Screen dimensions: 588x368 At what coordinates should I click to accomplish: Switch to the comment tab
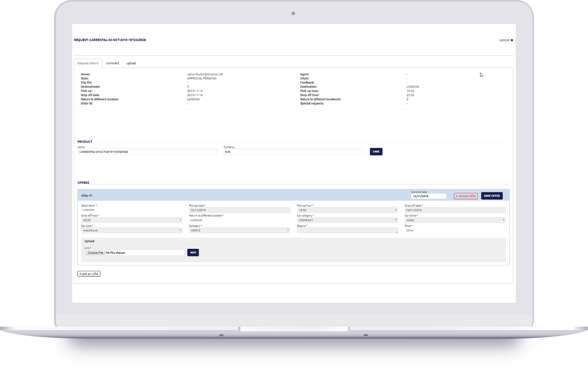(112, 63)
